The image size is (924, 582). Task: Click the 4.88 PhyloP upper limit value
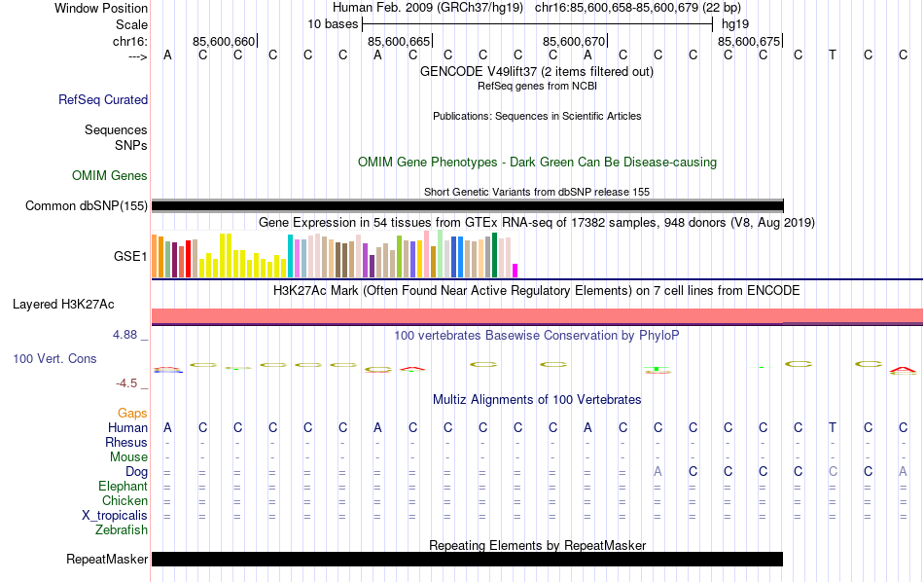pos(124,335)
